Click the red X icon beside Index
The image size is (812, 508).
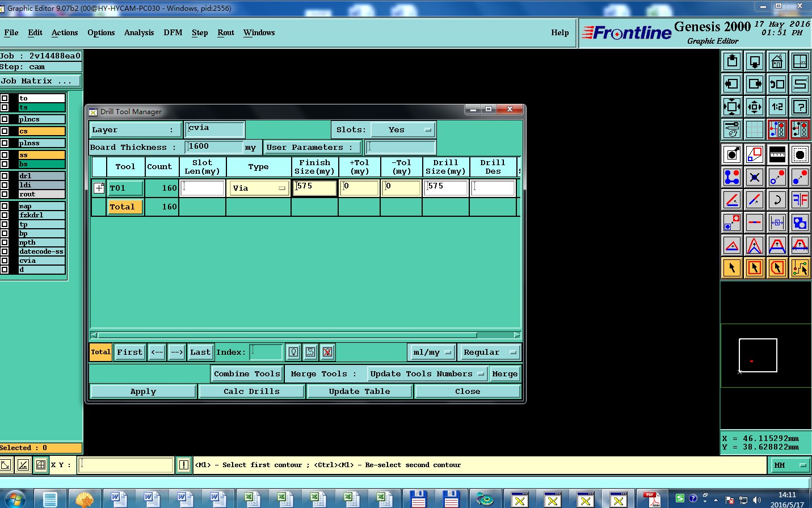[327, 352]
